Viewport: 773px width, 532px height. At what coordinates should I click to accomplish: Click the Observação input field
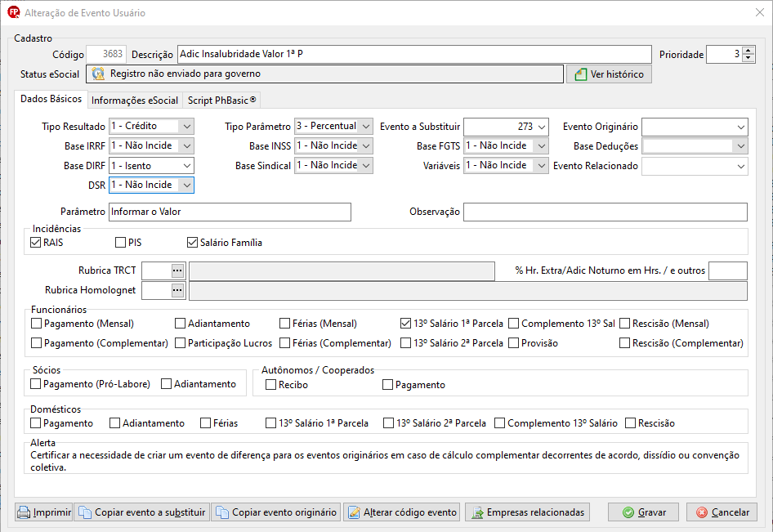pyautogui.click(x=605, y=212)
